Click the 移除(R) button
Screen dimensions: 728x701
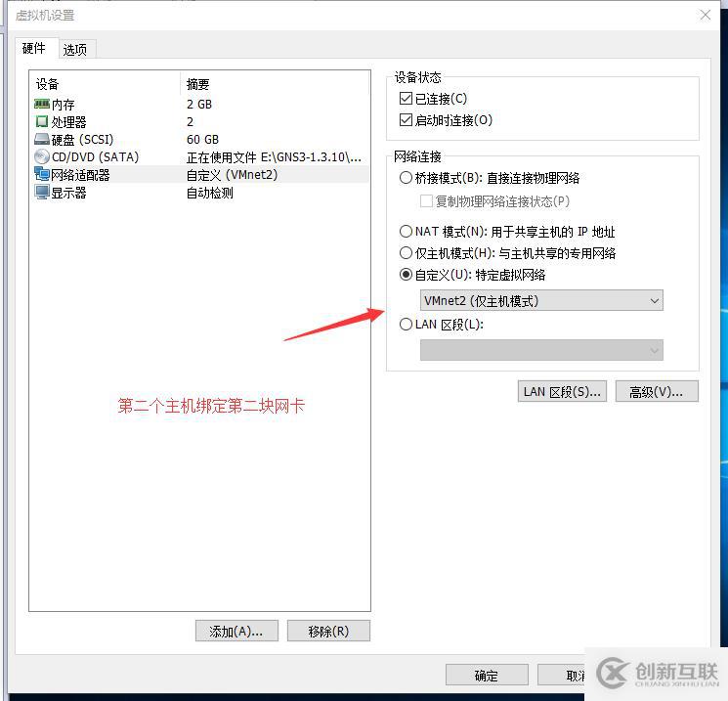328,631
